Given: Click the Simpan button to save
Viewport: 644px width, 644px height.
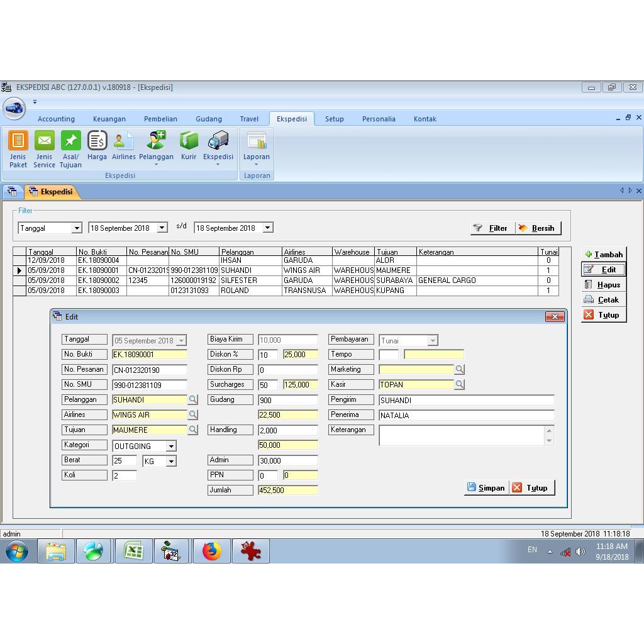Looking at the screenshot, I should [486, 487].
